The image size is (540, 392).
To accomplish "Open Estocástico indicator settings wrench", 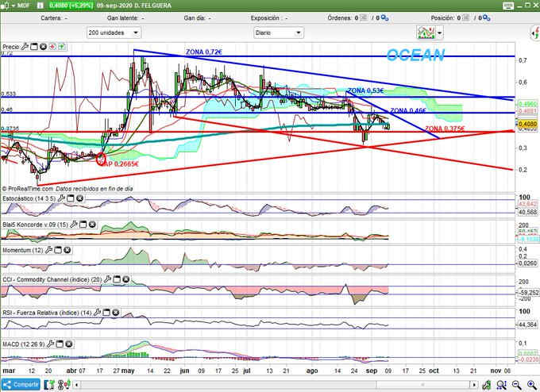I will click(61, 198).
